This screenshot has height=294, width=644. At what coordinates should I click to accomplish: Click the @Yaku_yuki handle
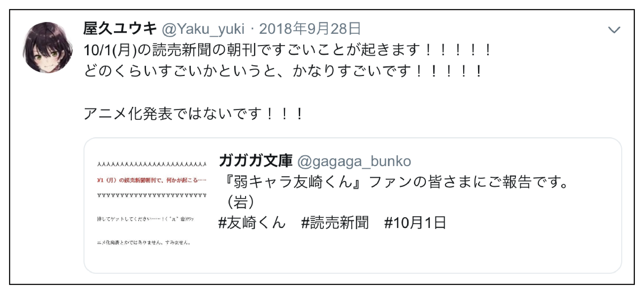203,29
